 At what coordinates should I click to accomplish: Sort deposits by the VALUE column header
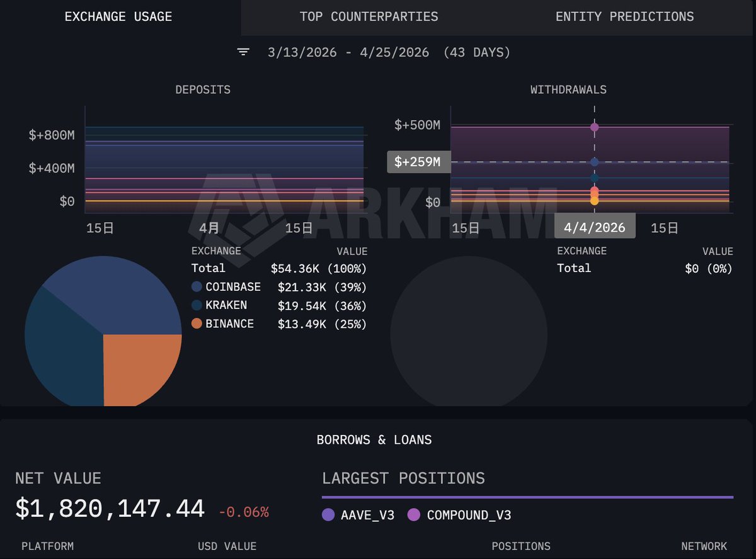coord(352,251)
